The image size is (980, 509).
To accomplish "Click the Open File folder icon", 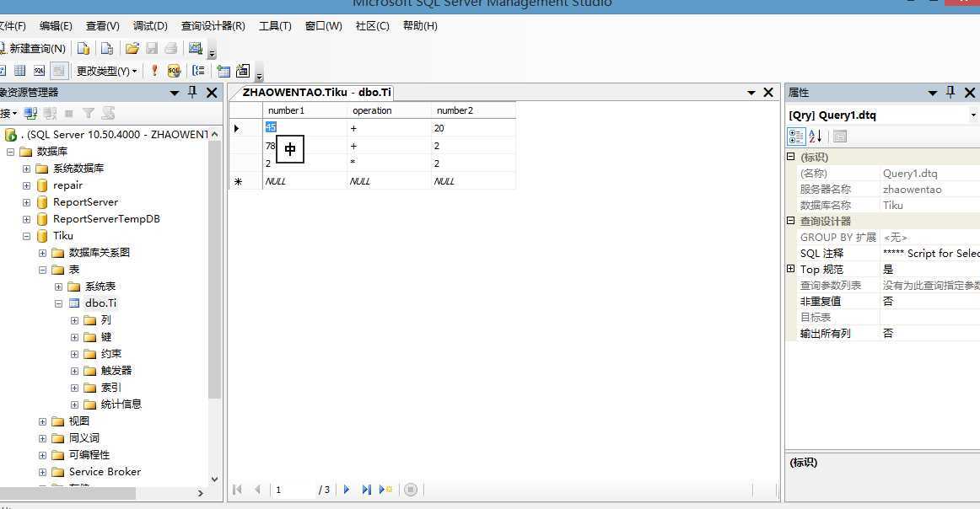I will click(132, 49).
